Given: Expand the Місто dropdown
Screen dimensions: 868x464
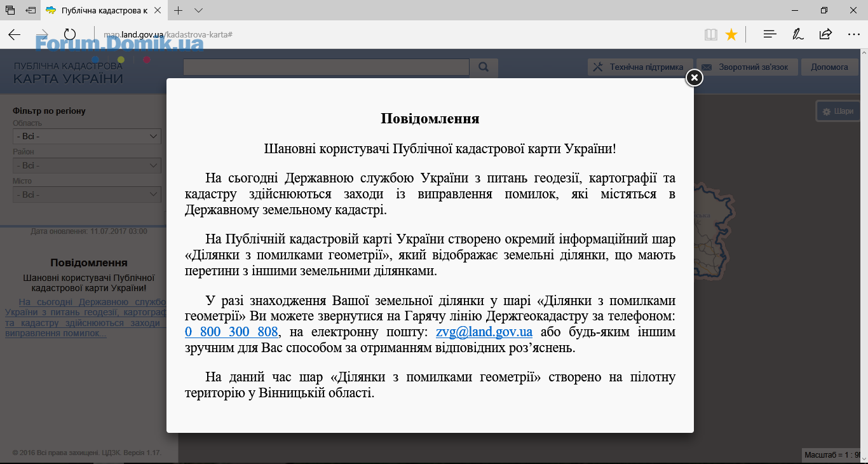Looking at the screenshot, I should (87, 194).
